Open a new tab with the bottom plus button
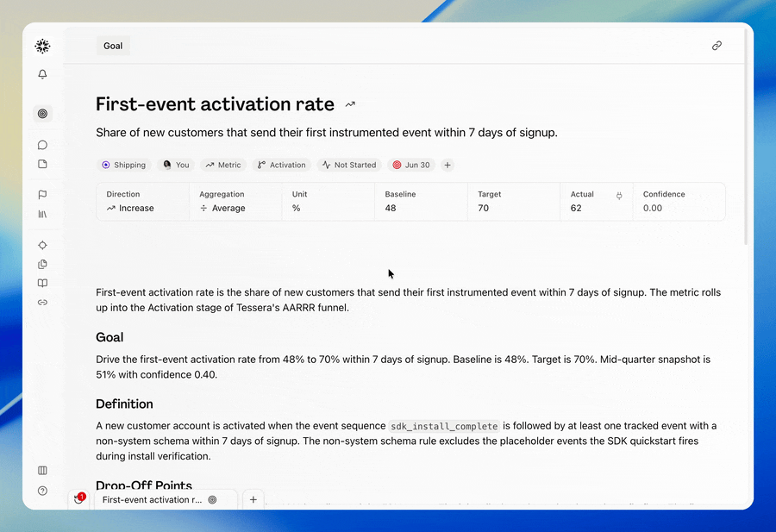 [x=253, y=499]
